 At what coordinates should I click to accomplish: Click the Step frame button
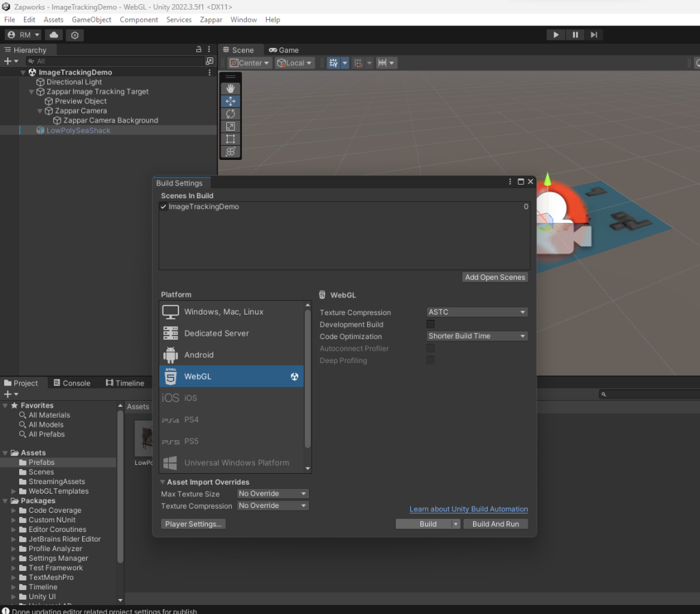594,35
